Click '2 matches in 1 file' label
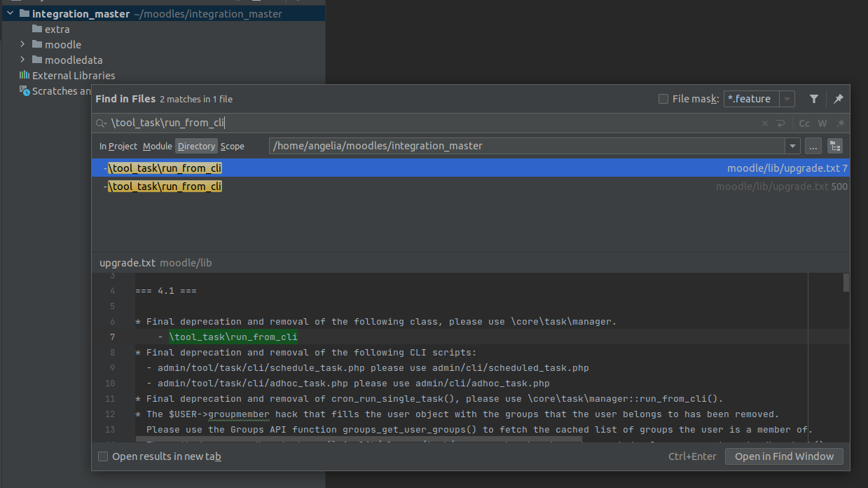 [x=195, y=100]
